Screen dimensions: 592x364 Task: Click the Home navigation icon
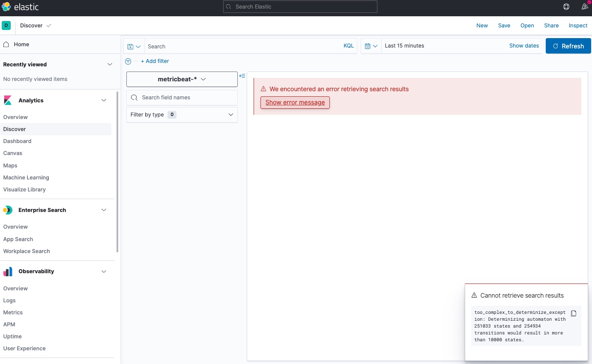6,44
